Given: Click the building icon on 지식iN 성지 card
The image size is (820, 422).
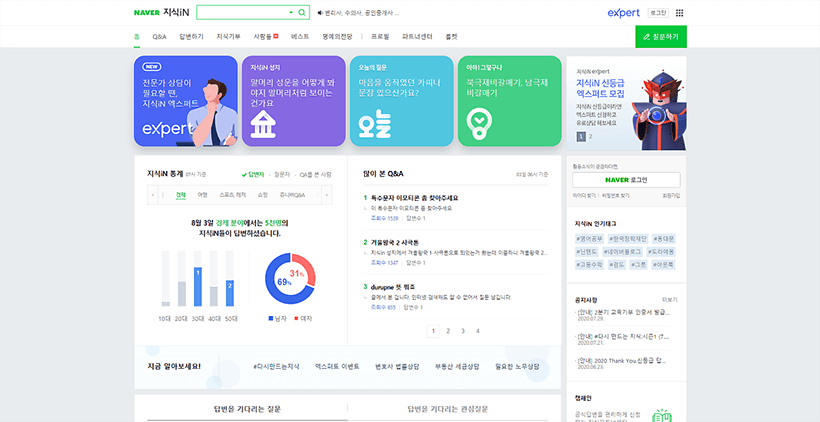Looking at the screenshot, I should 263,124.
